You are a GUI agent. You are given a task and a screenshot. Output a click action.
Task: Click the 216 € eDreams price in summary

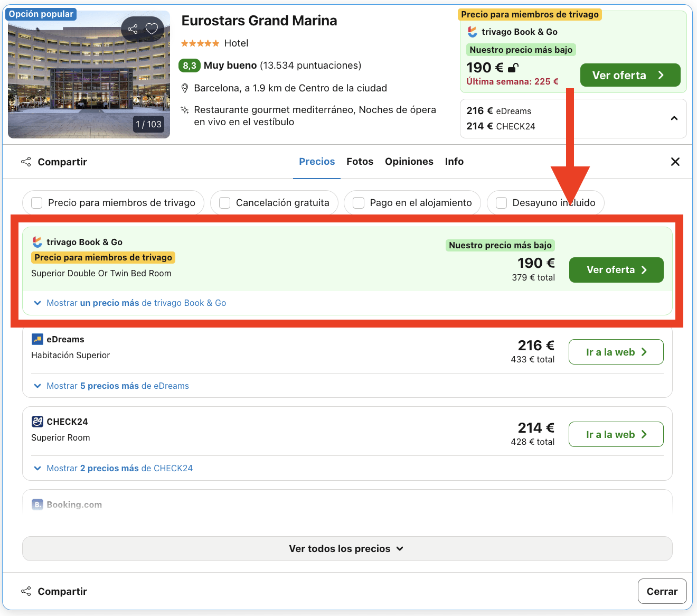click(x=499, y=111)
